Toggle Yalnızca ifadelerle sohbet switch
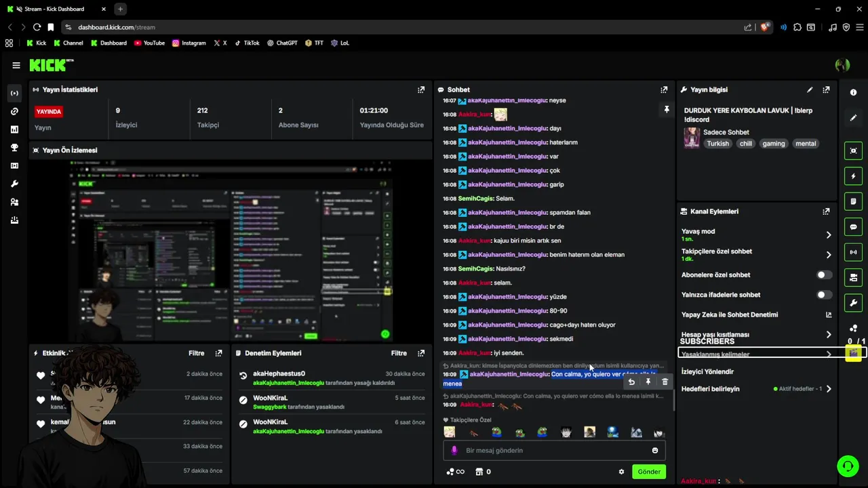The image size is (868, 488). (824, 295)
